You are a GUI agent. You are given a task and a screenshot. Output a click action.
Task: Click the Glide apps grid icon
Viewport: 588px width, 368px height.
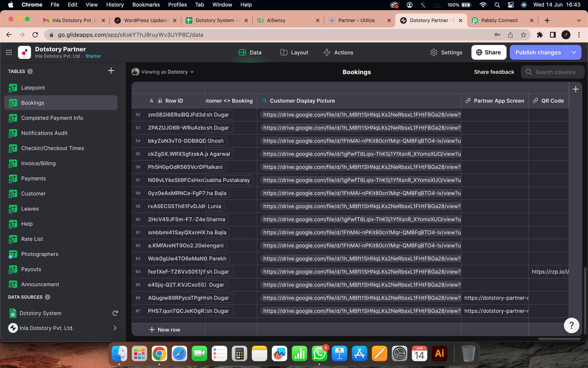[9, 52]
